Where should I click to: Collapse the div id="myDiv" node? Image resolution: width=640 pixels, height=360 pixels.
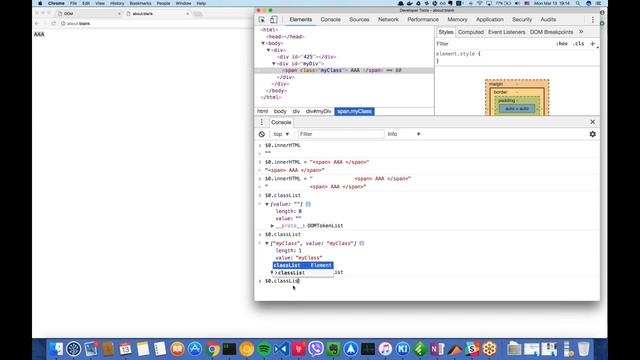coord(274,64)
